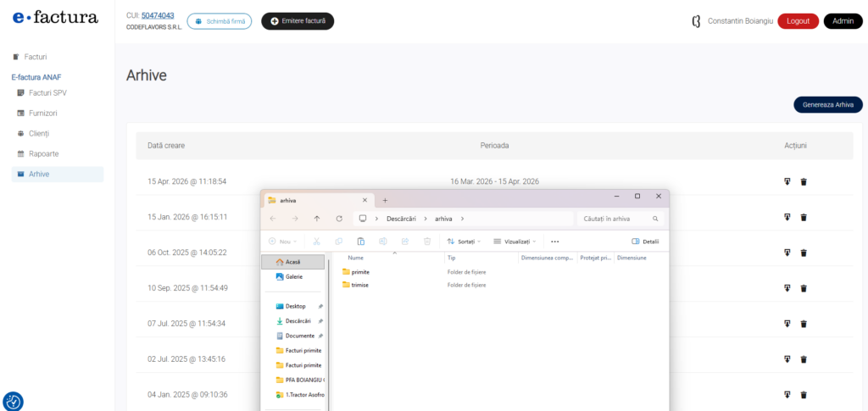Select the primite folder
Image resolution: width=868 pixels, height=411 pixels.
(x=359, y=272)
